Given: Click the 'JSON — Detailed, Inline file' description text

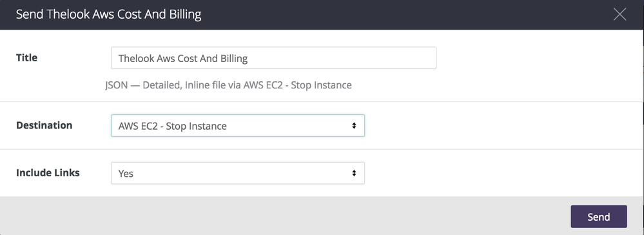Looking at the screenshot, I should 228,85.
